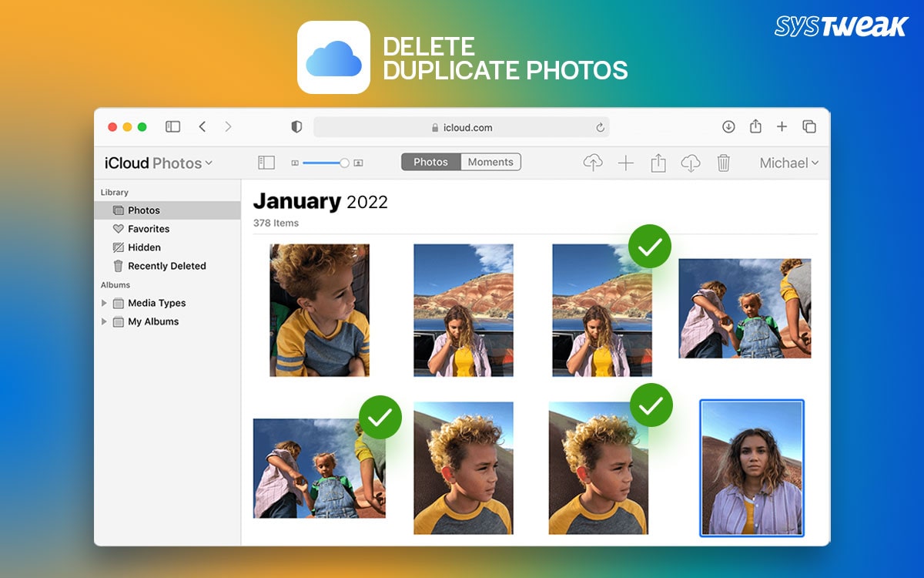Select highlighted woman in purple shirt photo
The width and height of the screenshot is (924, 578).
[752, 468]
